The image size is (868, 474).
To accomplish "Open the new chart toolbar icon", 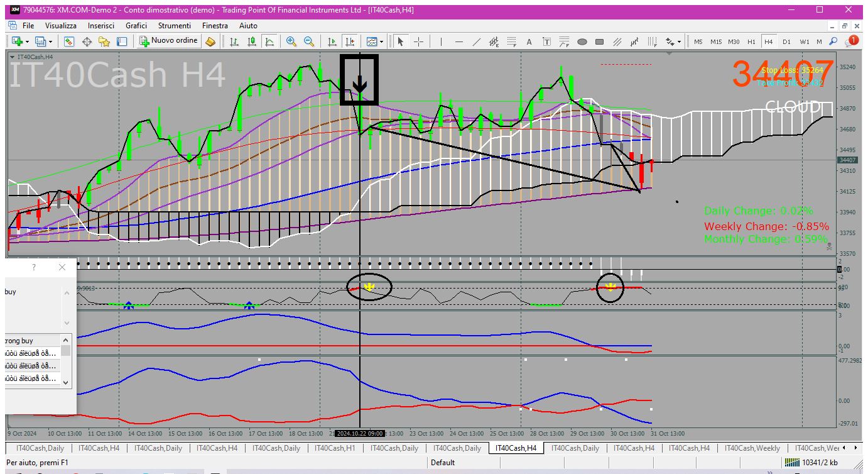I will click(17, 41).
